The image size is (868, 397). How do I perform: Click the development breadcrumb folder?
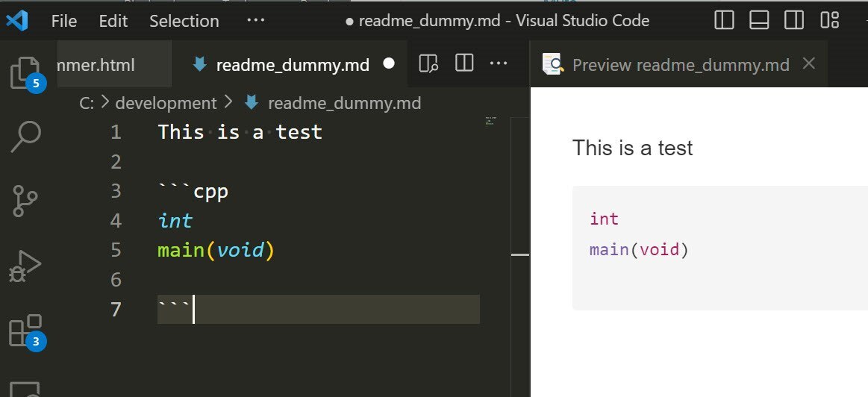(166, 103)
